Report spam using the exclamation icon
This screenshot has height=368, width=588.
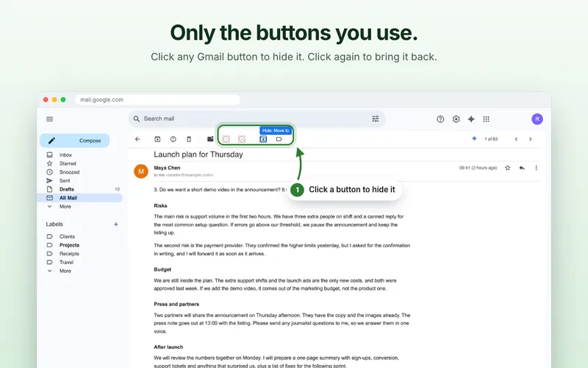coord(173,139)
